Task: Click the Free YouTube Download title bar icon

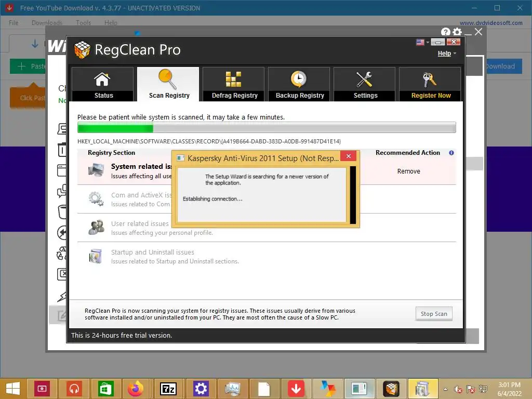Action: click(x=9, y=7)
